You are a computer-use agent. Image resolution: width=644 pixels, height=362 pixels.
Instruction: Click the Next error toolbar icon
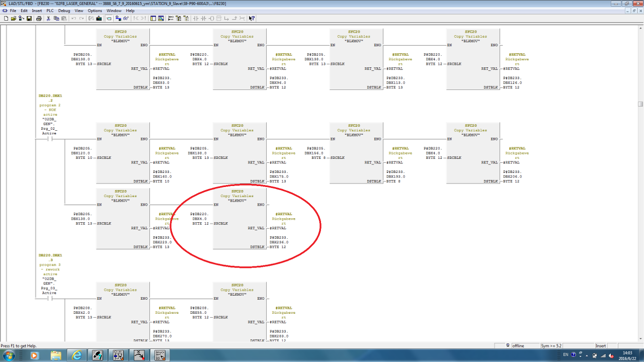click(143, 19)
